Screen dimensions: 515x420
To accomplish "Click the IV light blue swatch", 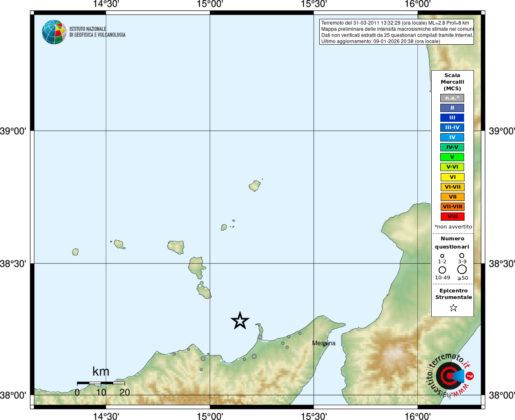I will click(x=452, y=137).
